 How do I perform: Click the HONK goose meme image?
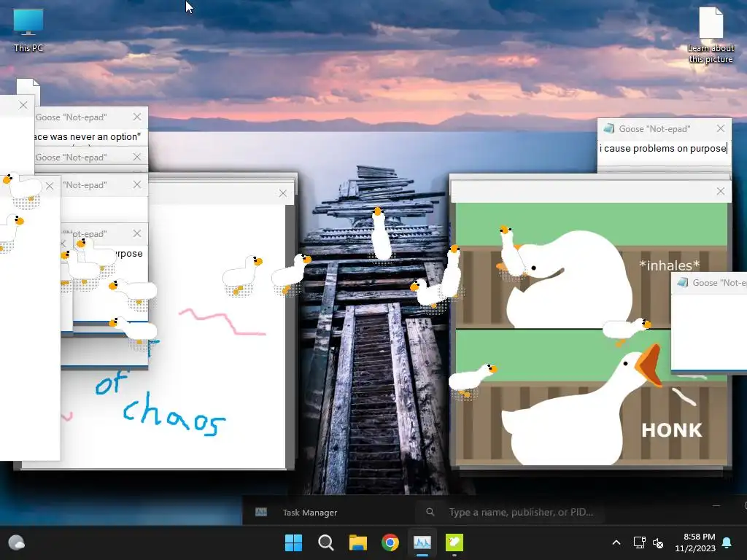(591, 334)
